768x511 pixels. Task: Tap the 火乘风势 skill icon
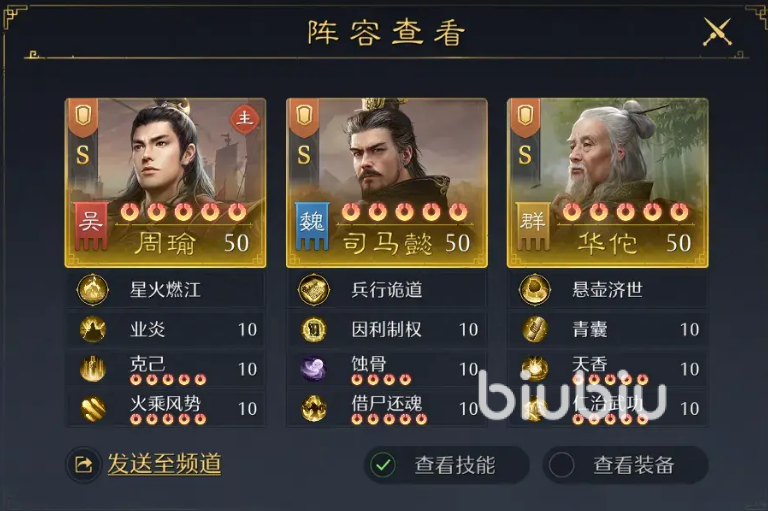(93, 409)
